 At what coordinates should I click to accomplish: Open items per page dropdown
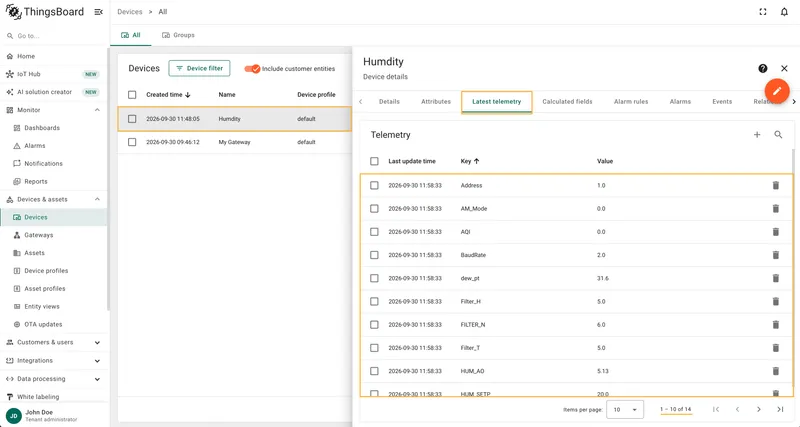click(625, 409)
